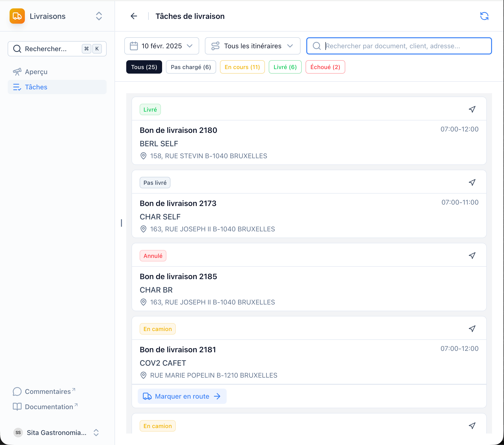The image size is (504, 445).
Task: Navigate to Bon de livraison 2181 location
Action: (472, 329)
